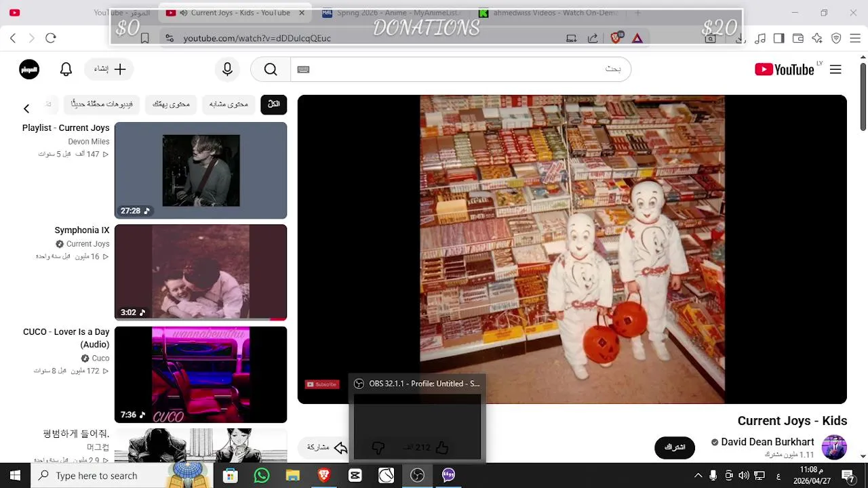Click the Subscribe watermark in the video
Screen dimensions: 868x488
pyautogui.click(x=321, y=384)
